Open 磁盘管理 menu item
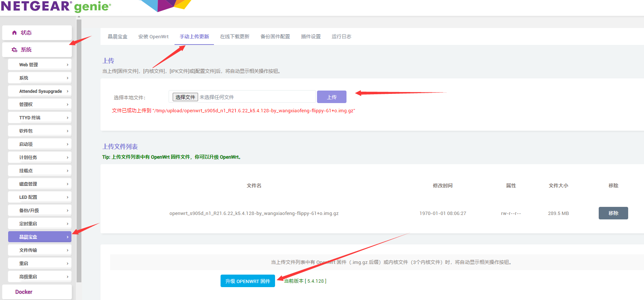This screenshot has width=644, height=300. 40,184
